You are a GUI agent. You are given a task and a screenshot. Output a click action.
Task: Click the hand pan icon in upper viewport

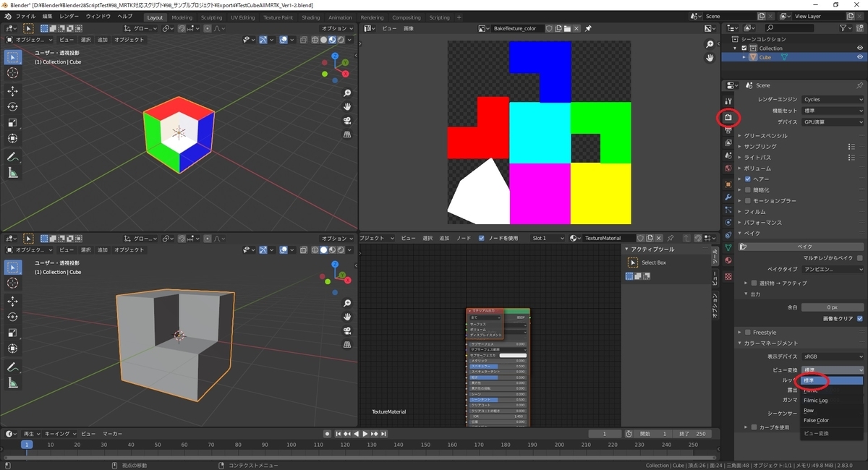(348, 107)
